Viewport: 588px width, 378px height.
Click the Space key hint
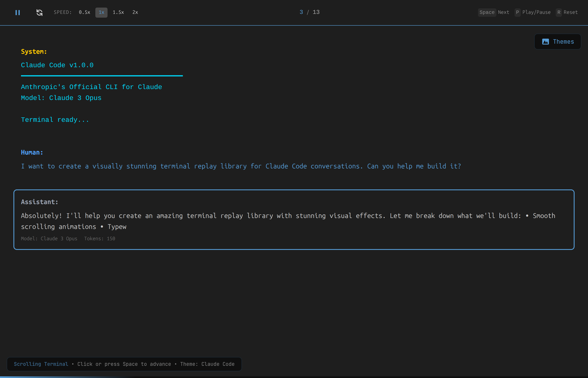point(487,12)
